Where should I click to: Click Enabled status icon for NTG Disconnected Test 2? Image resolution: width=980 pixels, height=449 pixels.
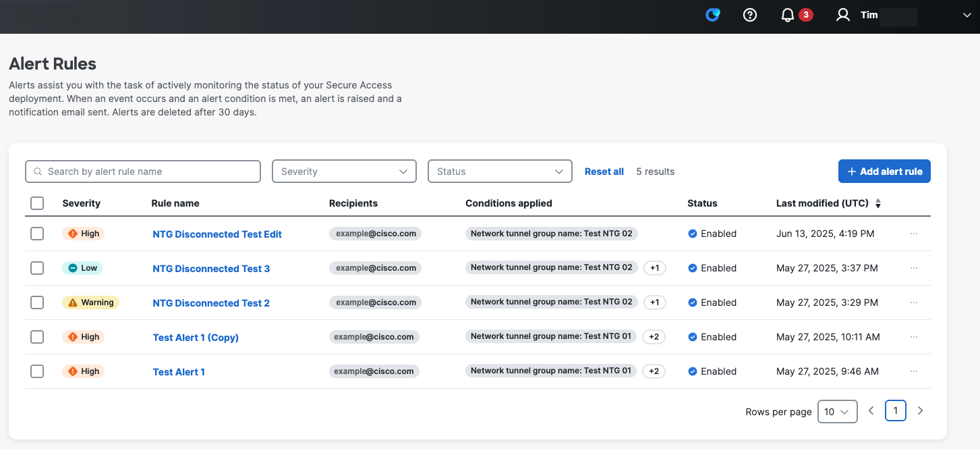click(692, 302)
